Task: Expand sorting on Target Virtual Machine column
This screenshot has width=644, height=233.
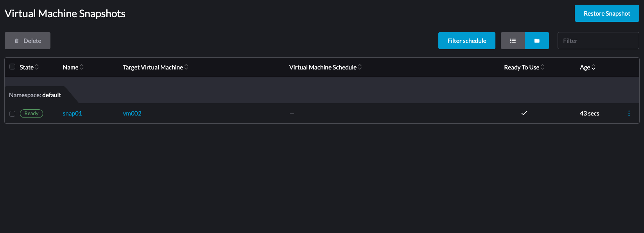Action: pos(187,67)
